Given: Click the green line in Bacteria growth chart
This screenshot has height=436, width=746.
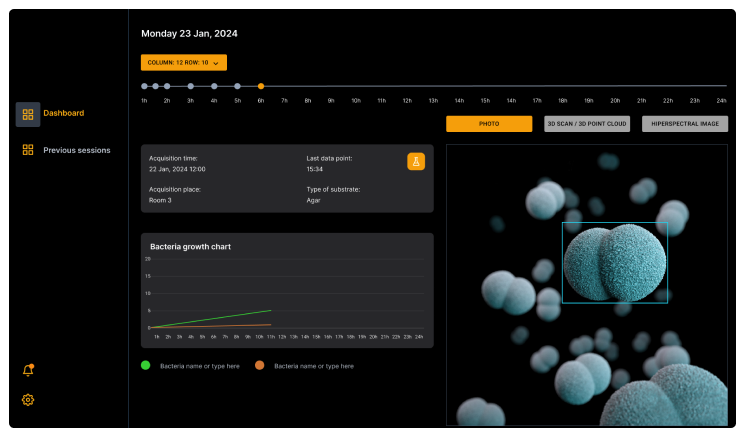Looking at the screenshot, I should point(230,316).
